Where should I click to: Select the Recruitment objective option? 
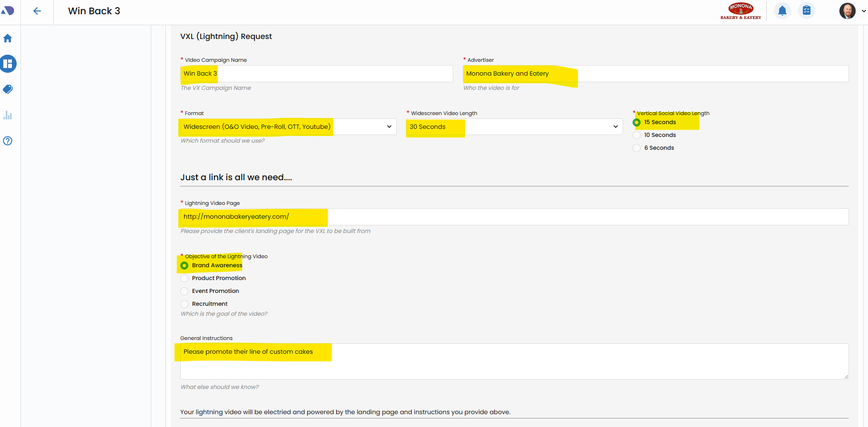click(x=185, y=304)
